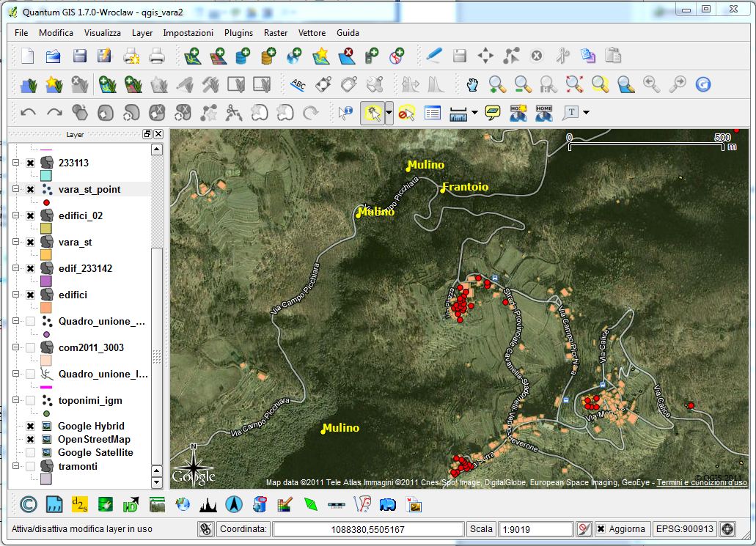Collapse the vara_st_point legend

point(16,189)
